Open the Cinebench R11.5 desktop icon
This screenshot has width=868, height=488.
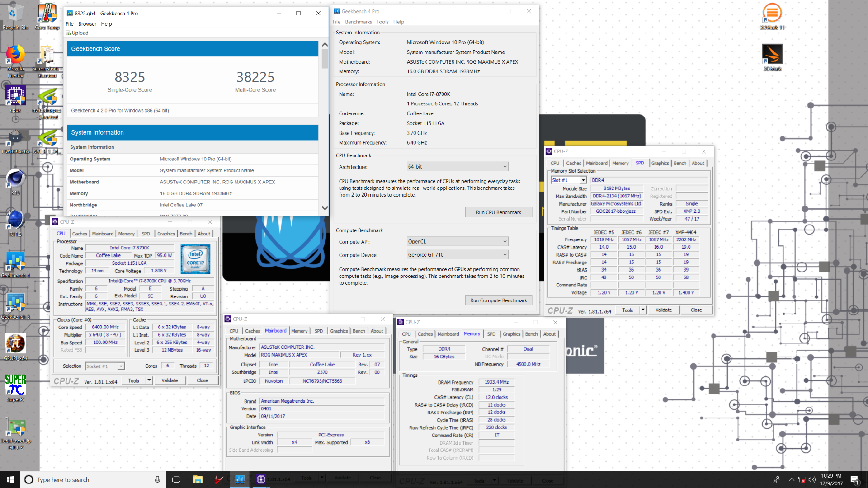click(x=15, y=223)
